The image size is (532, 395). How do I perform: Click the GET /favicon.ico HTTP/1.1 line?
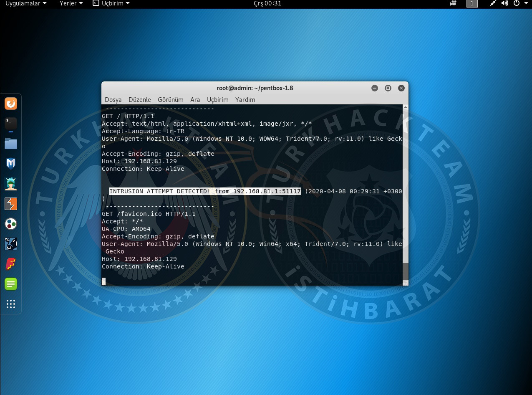149,214
